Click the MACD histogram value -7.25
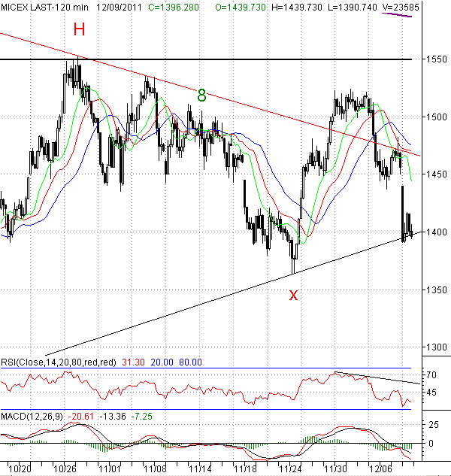451x476 pixels. click(142, 416)
